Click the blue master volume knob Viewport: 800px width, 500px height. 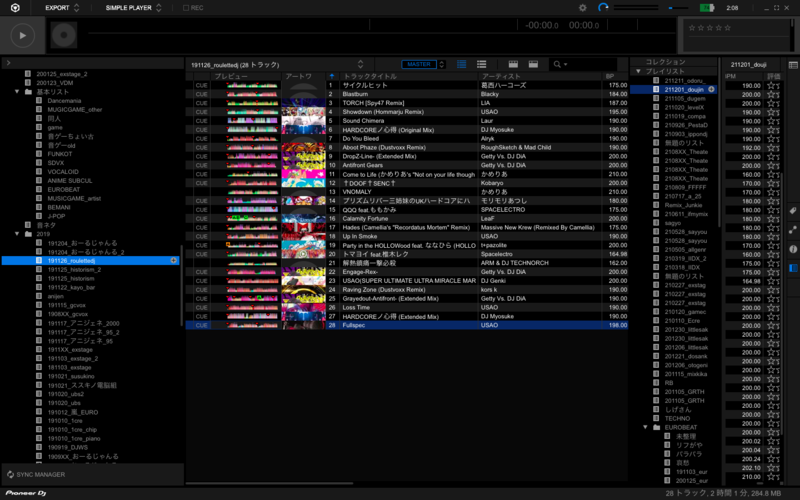pyautogui.click(x=603, y=8)
